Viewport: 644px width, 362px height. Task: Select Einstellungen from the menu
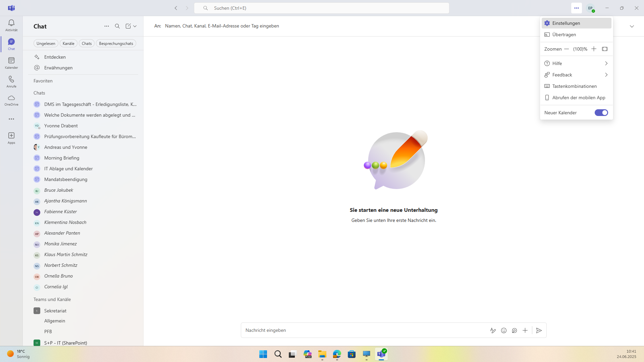click(x=566, y=23)
